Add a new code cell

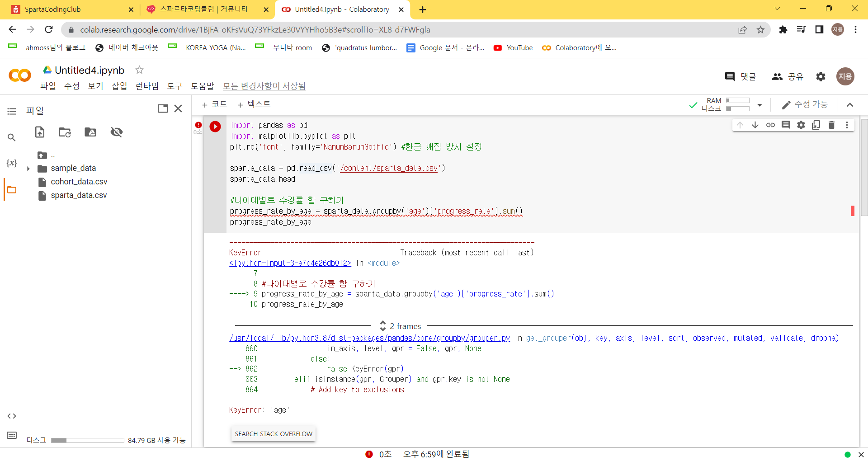tap(214, 104)
